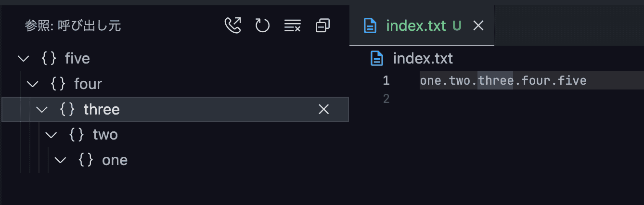The height and width of the screenshot is (205, 644).
Task: Click the braces icon next to five
Action: 49,59
